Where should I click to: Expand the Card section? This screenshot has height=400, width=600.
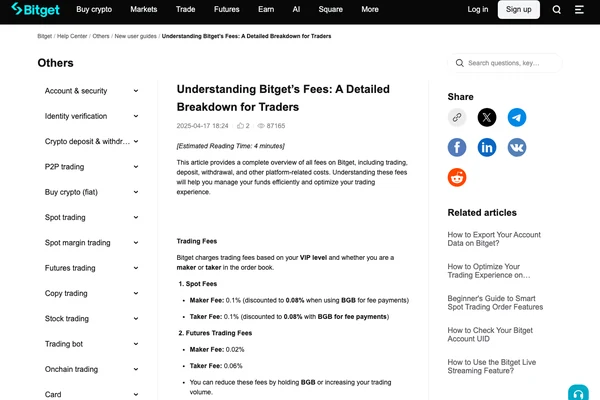coord(91,394)
